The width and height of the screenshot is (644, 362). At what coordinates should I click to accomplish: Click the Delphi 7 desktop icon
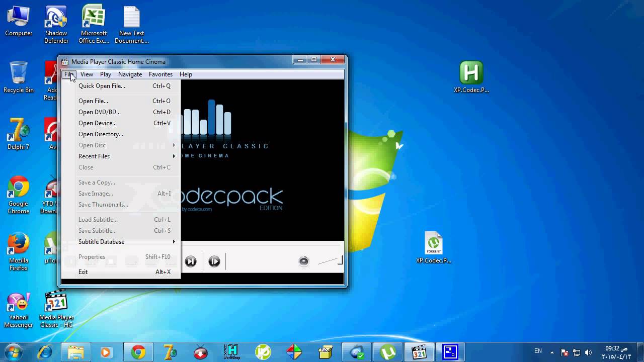[x=19, y=134]
